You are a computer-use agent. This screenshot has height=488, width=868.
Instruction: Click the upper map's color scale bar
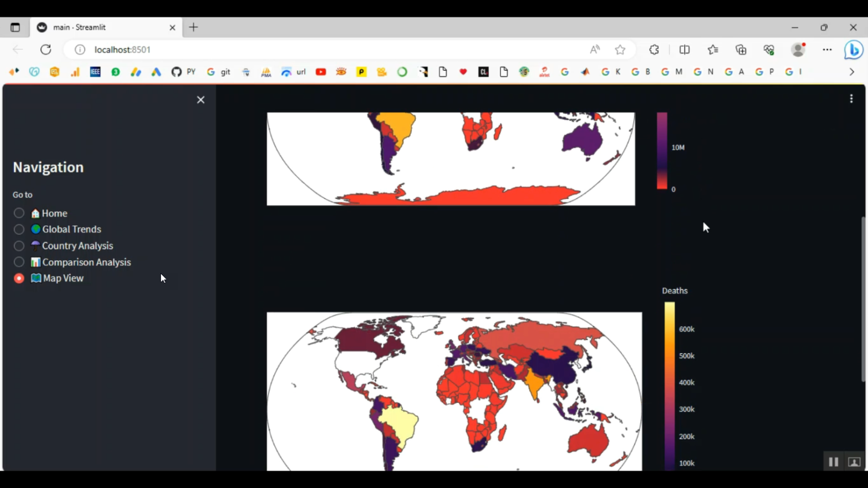(x=662, y=150)
